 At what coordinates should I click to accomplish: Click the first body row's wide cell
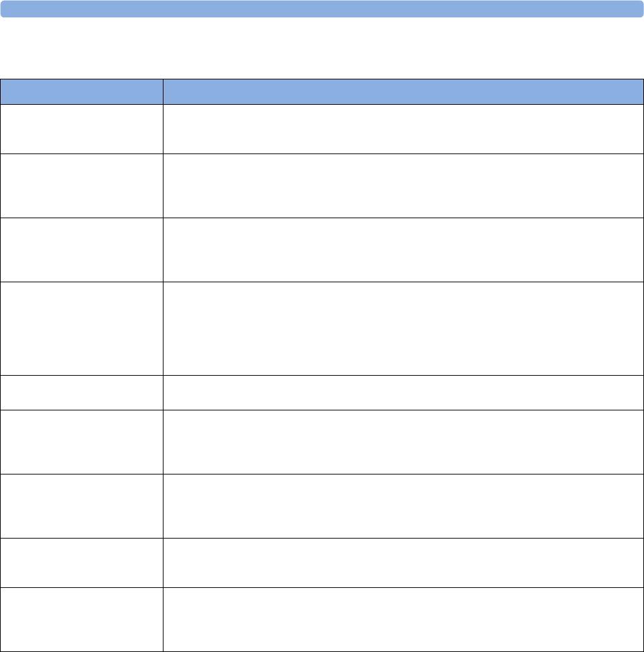click(403, 129)
